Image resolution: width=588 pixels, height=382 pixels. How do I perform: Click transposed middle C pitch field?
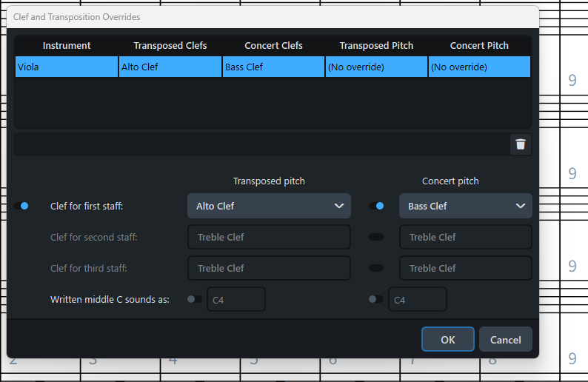coord(235,300)
